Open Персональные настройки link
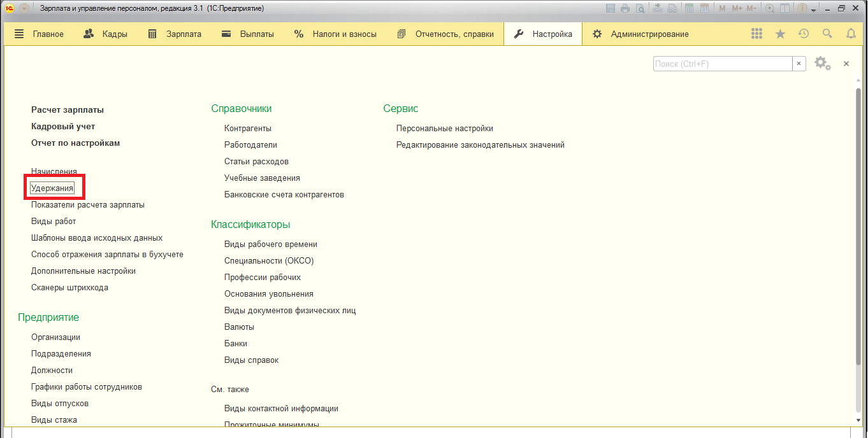 (444, 129)
